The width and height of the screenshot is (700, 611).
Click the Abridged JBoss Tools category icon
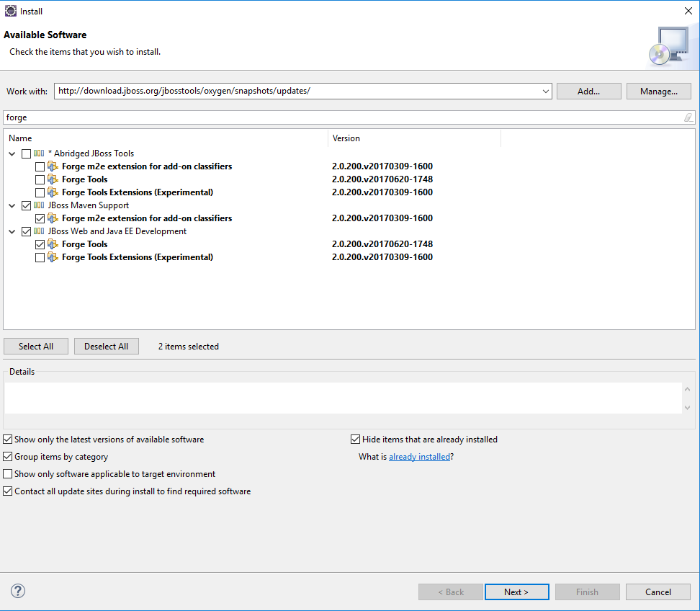(39, 153)
